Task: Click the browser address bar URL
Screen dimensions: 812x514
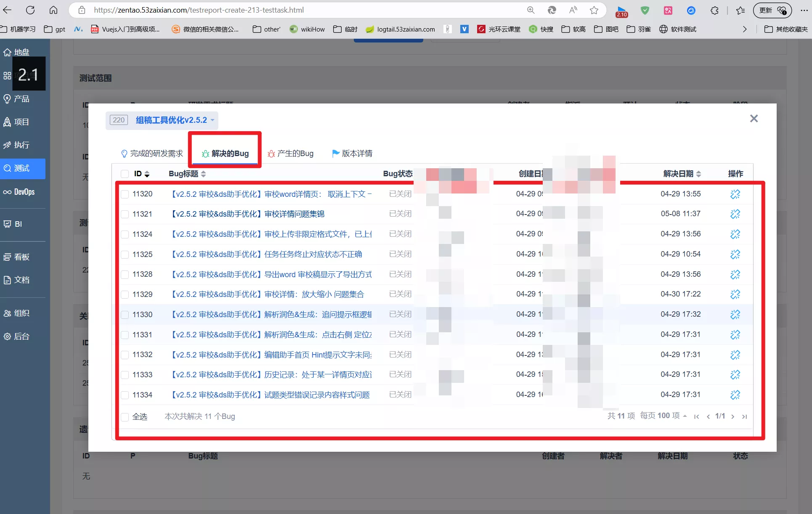Action: click(199, 10)
